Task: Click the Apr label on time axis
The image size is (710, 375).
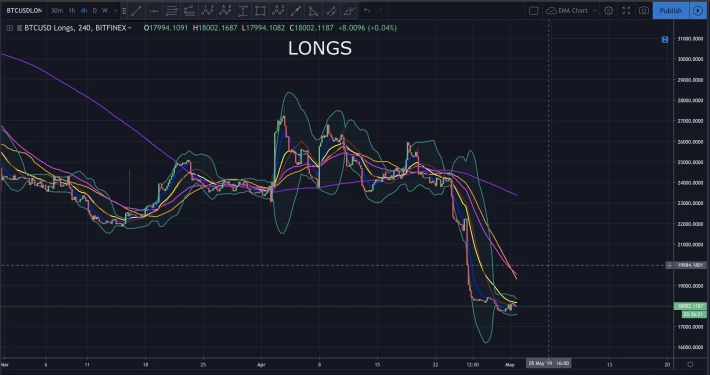Action: click(261, 364)
